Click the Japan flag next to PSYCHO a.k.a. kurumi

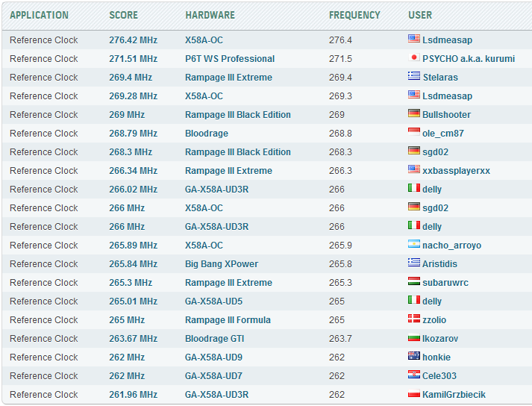(x=413, y=57)
